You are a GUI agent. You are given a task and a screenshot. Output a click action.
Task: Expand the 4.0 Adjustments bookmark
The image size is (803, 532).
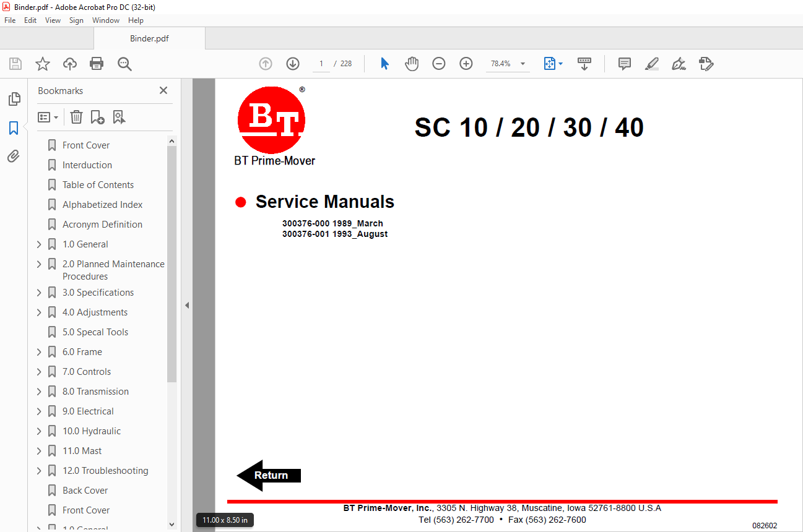tap(40, 312)
